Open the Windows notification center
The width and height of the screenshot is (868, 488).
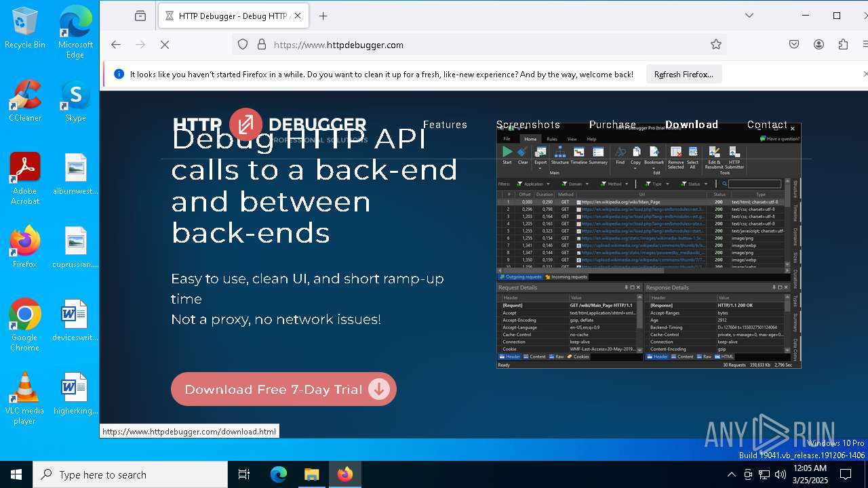click(846, 474)
